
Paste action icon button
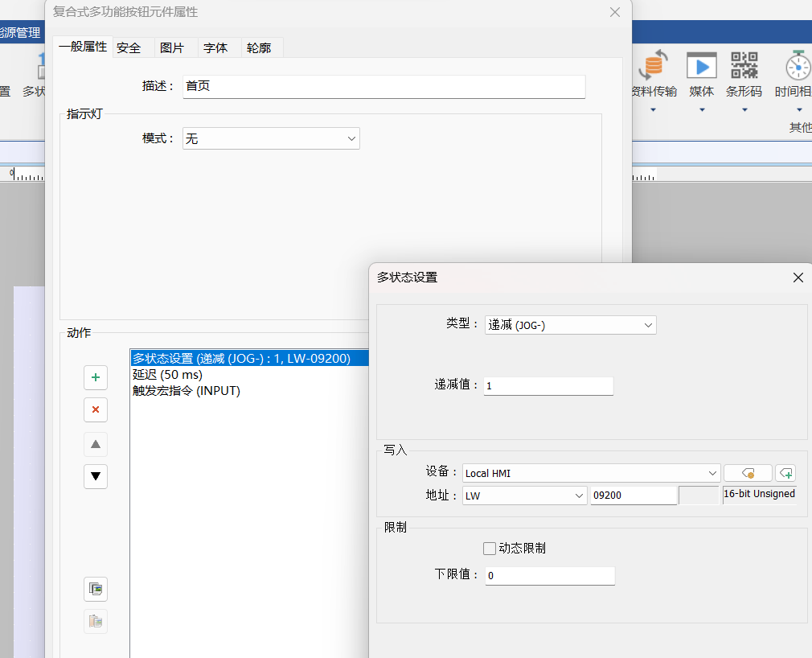pyautogui.click(x=96, y=621)
